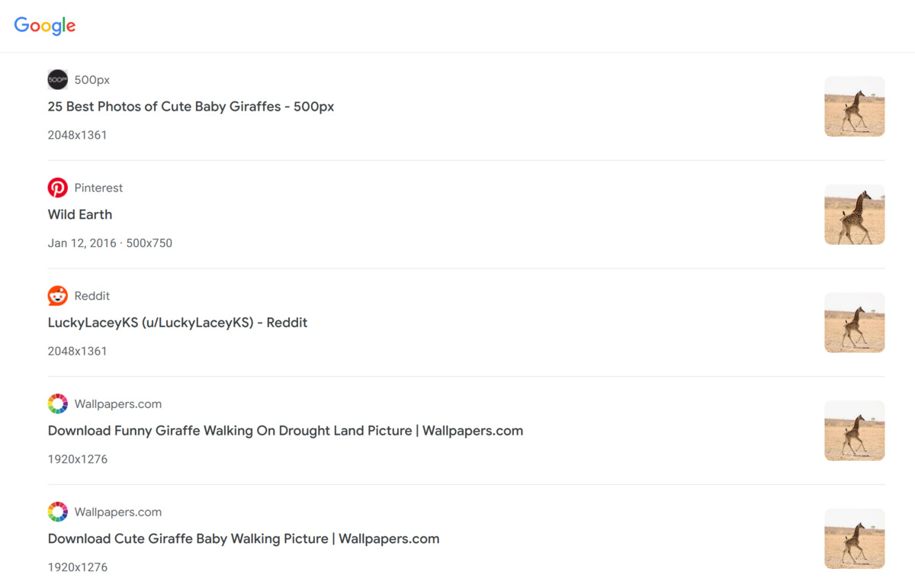Viewport: 915px width, 588px height.
Task: Click the Pinterest favicon icon
Action: coord(58,188)
